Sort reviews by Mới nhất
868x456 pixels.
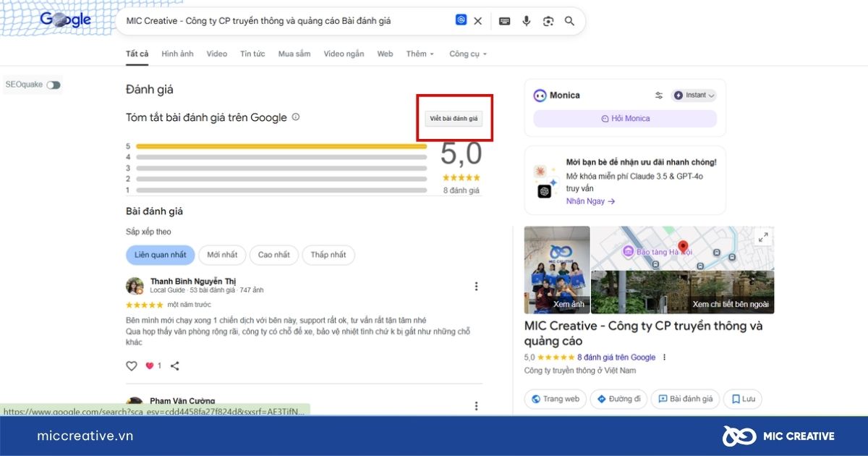click(222, 255)
